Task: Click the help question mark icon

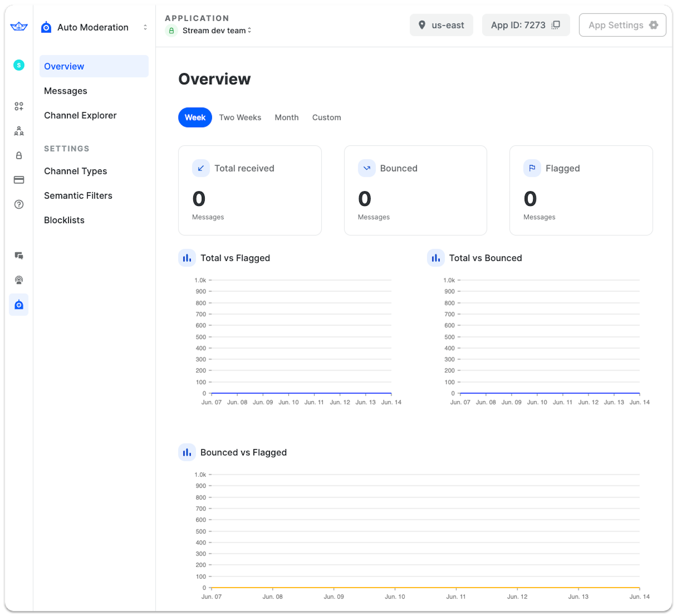Action: (19, 204)
